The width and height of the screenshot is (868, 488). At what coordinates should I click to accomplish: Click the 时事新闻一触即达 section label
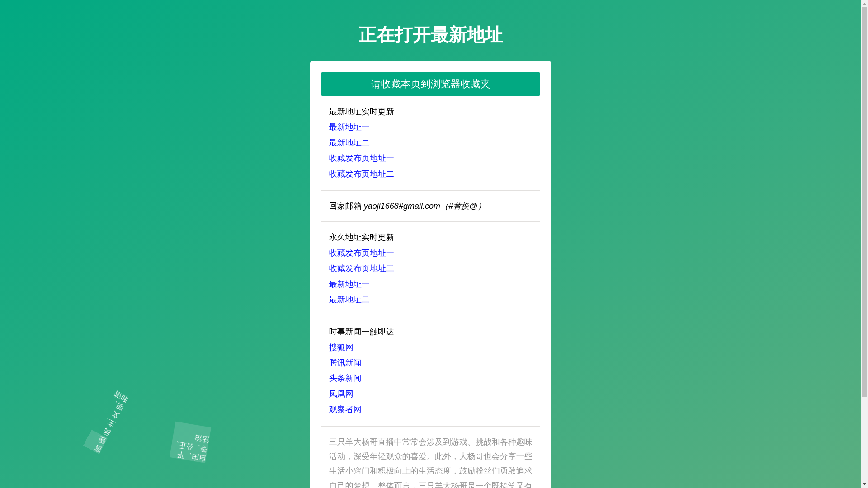[361, 332]
